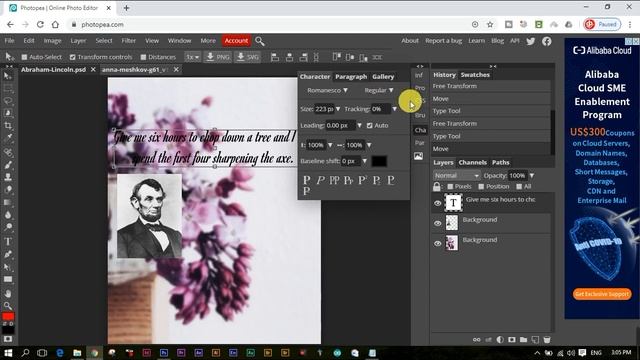Create a new folder in Layers panel
The width and height of the screenshot is (640, 360).
click(x=523, y=340)
